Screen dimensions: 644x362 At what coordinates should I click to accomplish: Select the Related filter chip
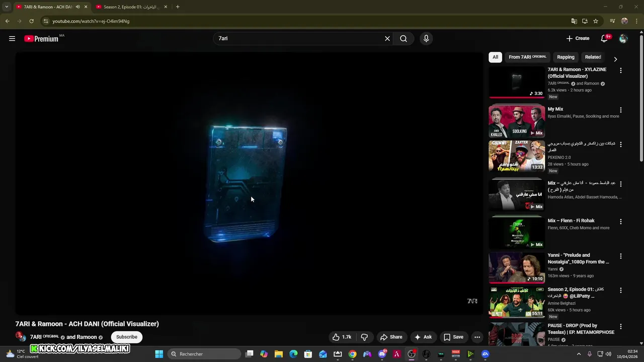click(x=593, y=57)
